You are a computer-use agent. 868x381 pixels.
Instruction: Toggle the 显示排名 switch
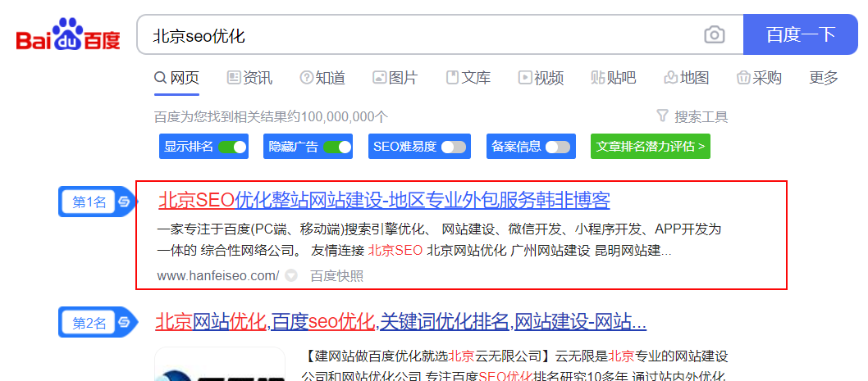pyautogui.click(x=232, y=147)
